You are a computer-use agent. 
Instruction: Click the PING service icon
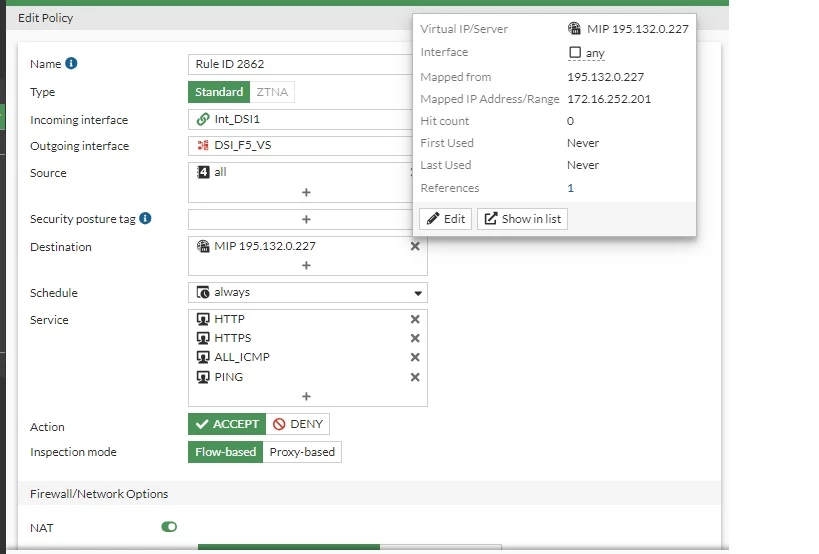click(x=203, y=377)
